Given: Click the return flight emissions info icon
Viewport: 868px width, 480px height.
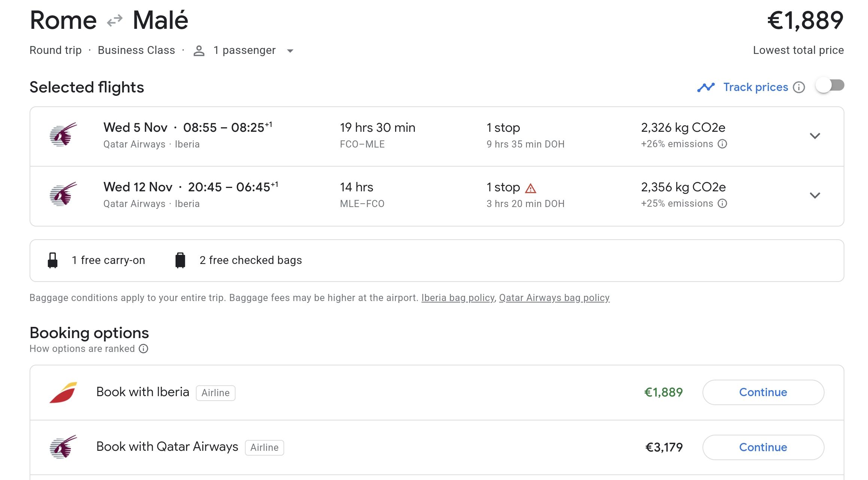Looking at the screenshot, I should coord(722,204).
